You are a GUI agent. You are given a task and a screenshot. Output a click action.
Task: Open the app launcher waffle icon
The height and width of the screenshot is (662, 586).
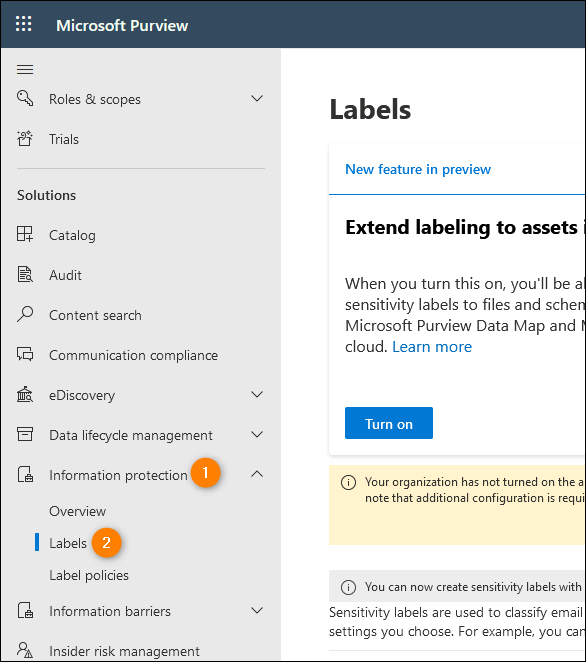[24, 24]
